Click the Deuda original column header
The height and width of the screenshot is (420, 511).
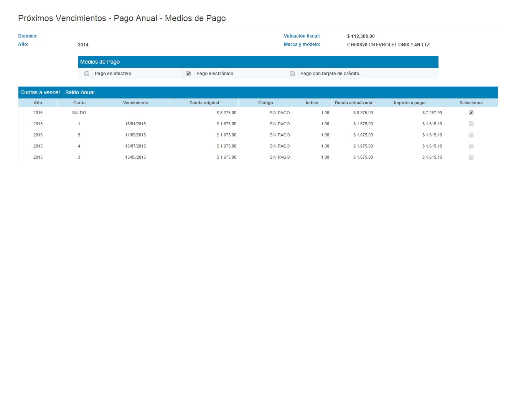[204, 103]
